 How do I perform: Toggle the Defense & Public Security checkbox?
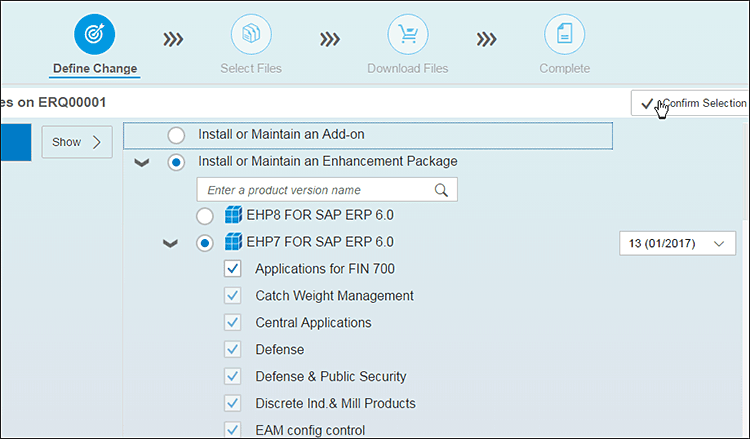233,376
